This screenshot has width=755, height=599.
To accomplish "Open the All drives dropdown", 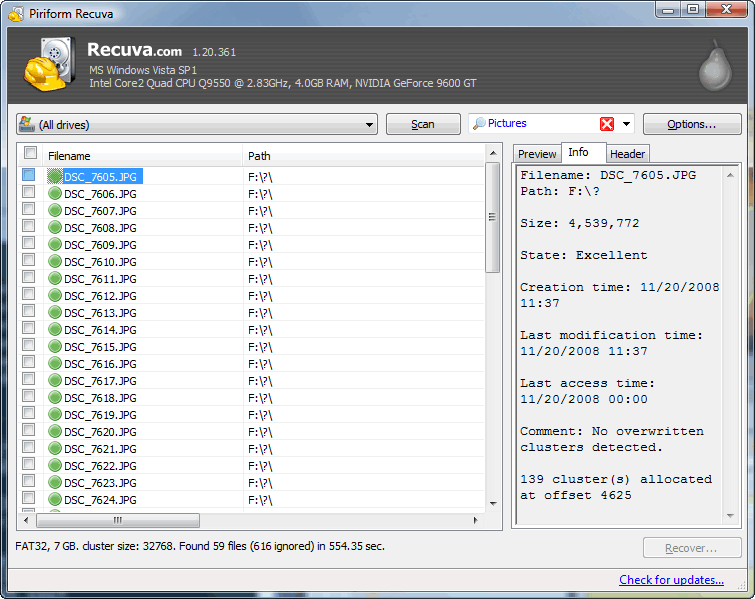I will (x=196, y=124).
